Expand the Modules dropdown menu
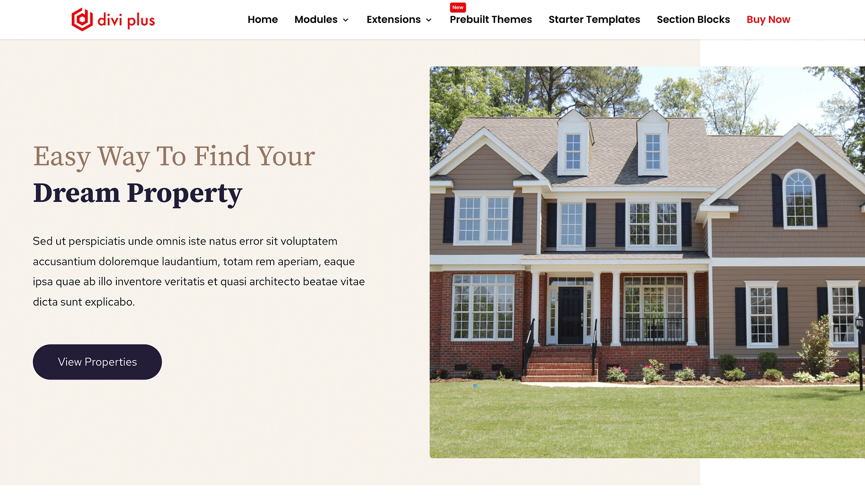 click(322, 19)
